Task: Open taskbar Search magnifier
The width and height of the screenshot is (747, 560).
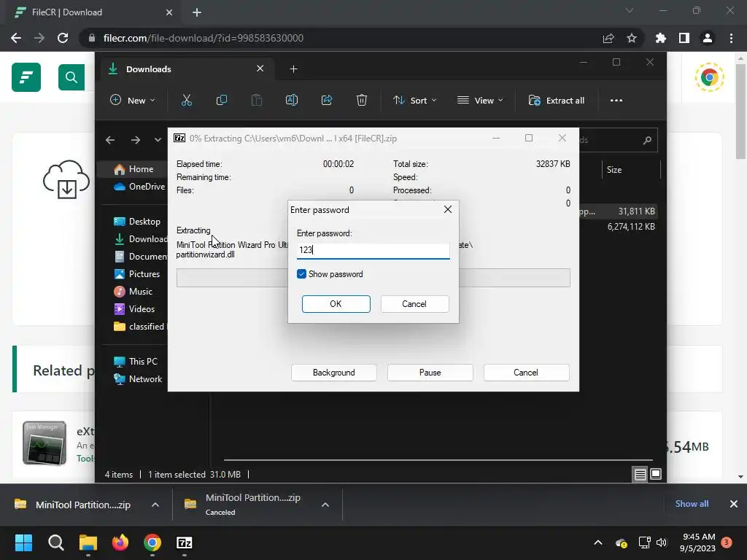Action: tap(55, 542)
